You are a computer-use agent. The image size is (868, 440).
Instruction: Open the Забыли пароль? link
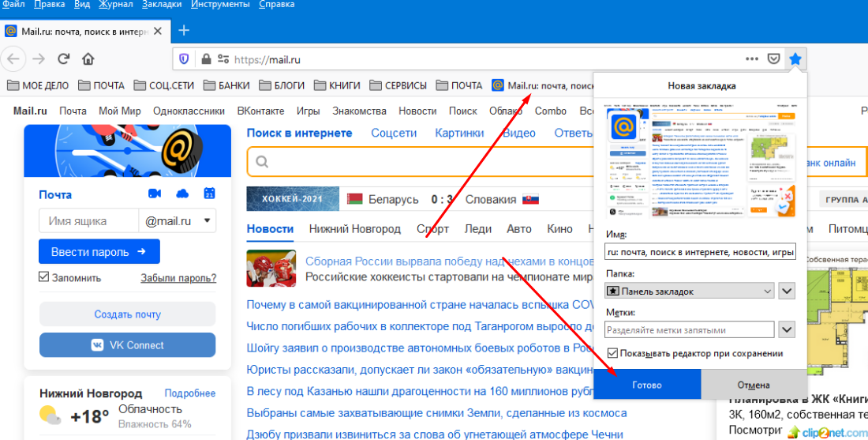tap(178, 277)
